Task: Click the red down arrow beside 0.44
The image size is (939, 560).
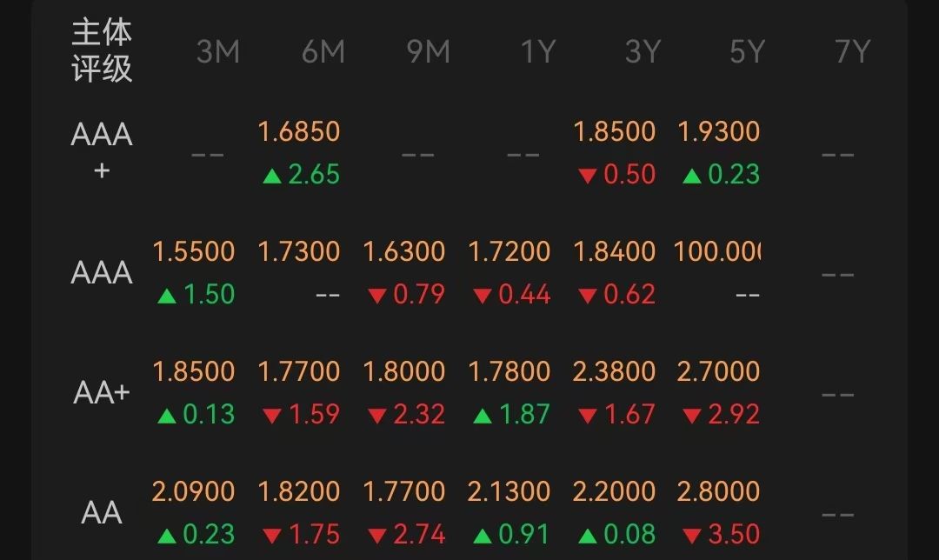Action: [482, 296]
